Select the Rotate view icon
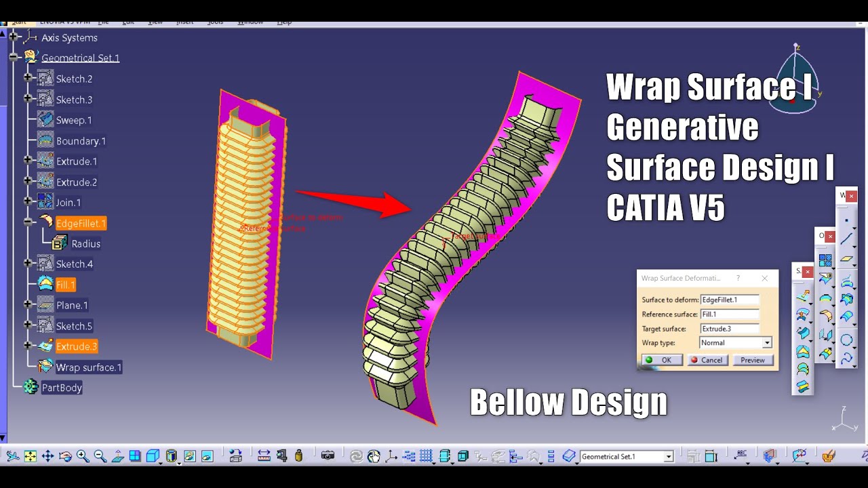This screenshot has width=868, height=488. [65, 456]
